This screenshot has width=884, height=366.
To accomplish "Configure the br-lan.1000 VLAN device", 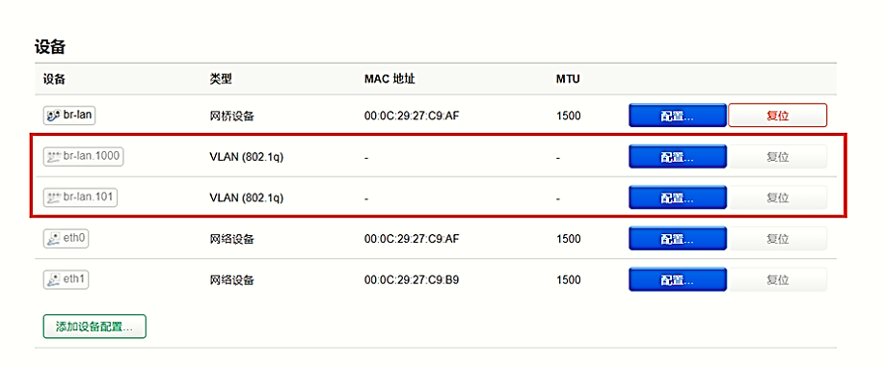I will 677,157.
